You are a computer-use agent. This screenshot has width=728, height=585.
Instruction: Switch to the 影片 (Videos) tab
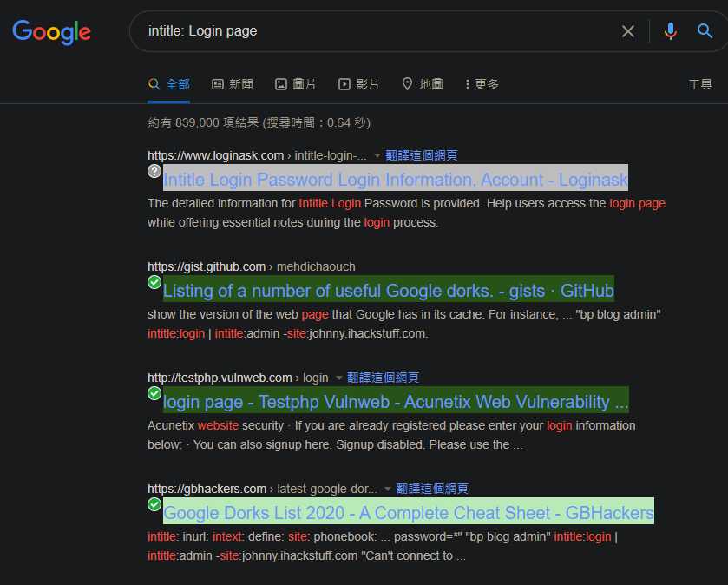[358, 84]
